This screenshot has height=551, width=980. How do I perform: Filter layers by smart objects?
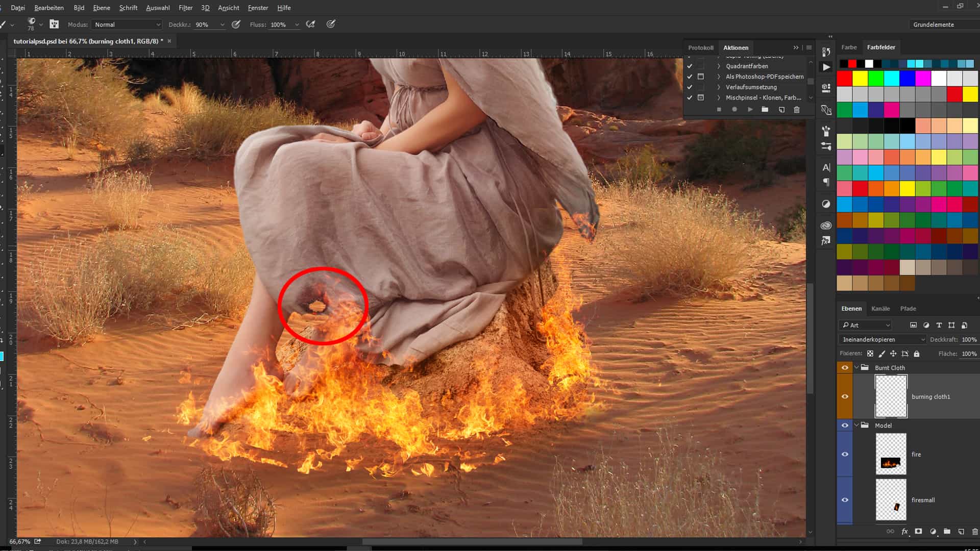pos(964,325)
